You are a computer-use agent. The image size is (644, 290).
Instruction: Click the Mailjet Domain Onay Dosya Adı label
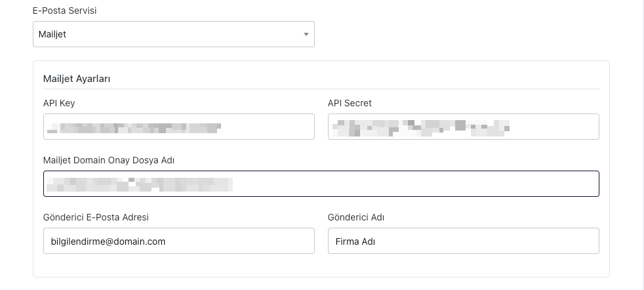108,160
